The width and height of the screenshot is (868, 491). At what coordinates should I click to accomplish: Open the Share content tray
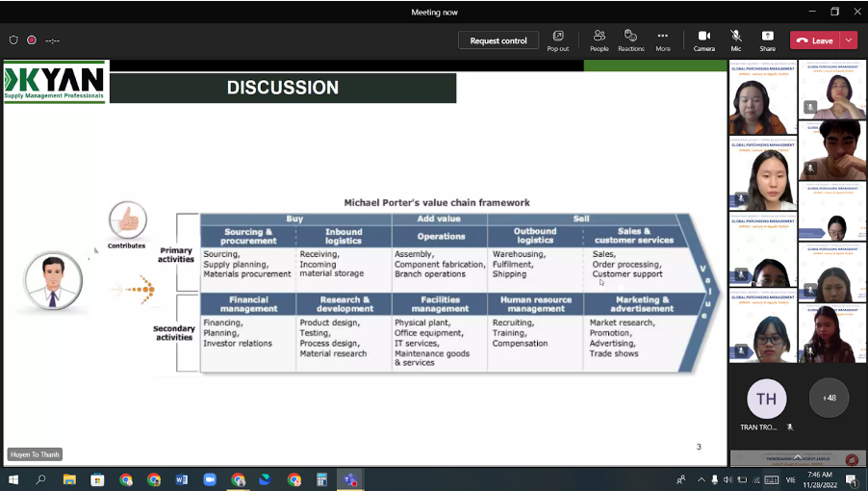pos(767,40)
